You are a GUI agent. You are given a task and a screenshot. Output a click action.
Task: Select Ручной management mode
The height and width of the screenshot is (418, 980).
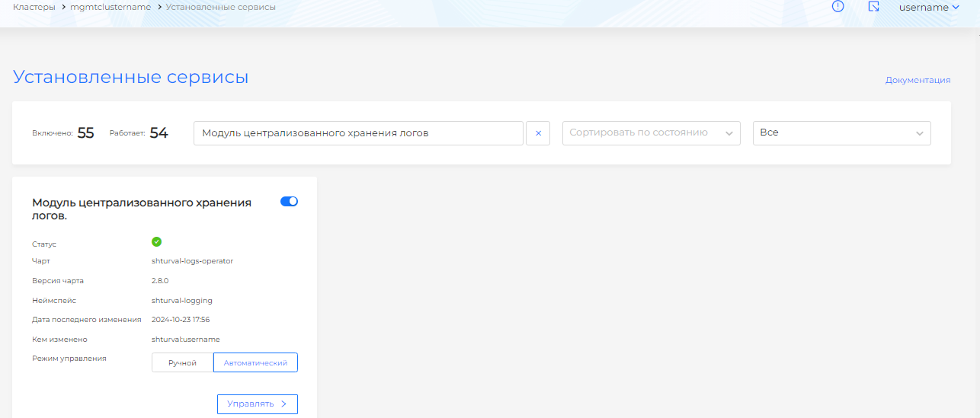(182, 363)
